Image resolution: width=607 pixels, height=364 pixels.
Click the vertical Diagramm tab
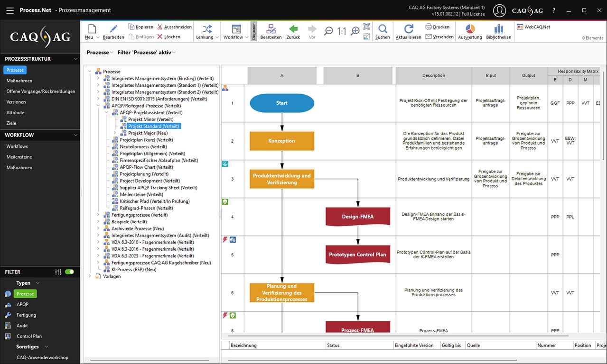tap(254, 31)
